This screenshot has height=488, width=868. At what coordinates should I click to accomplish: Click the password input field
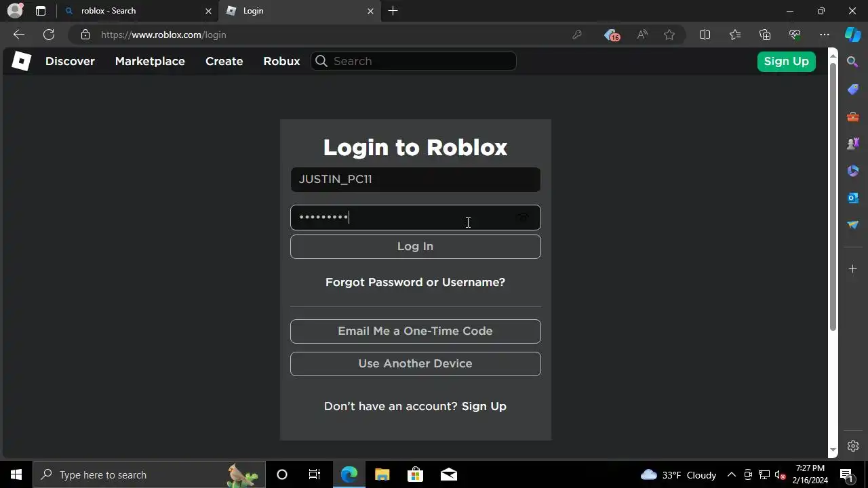(x=415, y=218)
